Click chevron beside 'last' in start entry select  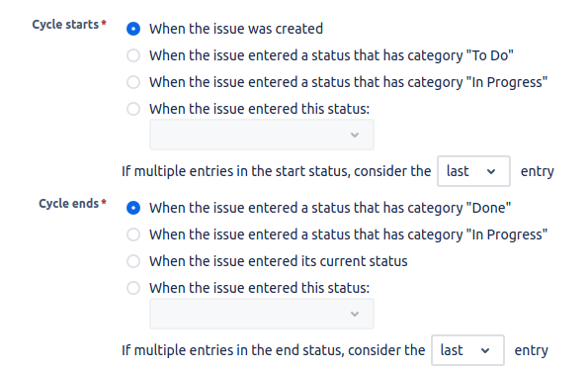click(x=491, y=171)
